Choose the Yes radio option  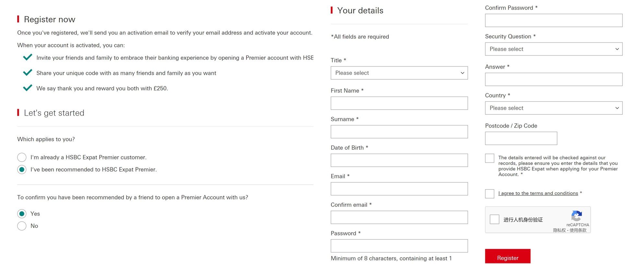tap(22, 214)
